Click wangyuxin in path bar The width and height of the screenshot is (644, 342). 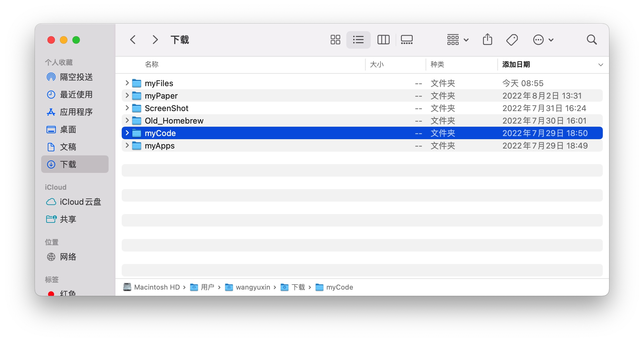tap(248, 287)
